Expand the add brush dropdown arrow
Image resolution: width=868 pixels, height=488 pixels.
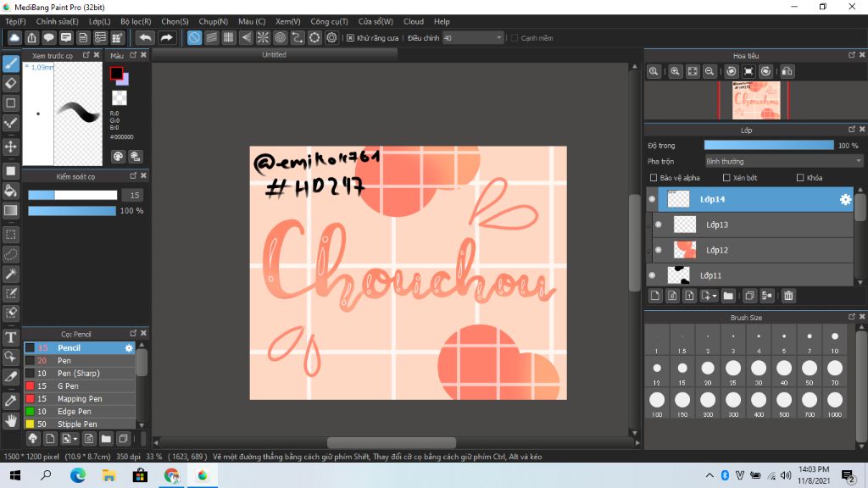point(75,439)
